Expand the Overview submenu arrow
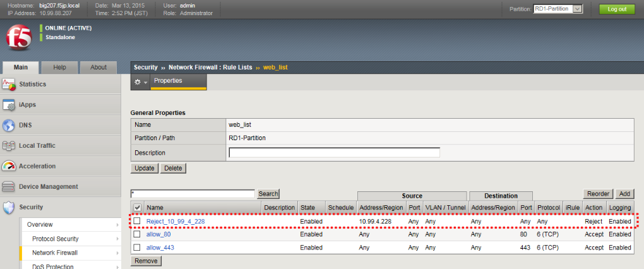Image resolution: width=644 pixels, height=269 pixels. pos(117,225)
